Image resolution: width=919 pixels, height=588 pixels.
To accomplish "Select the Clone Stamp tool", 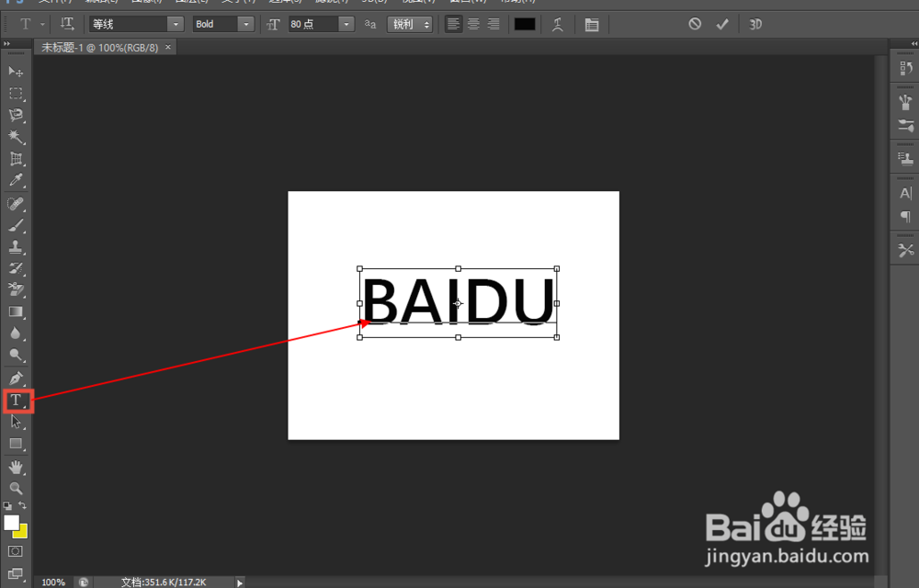I will [16, 247].
